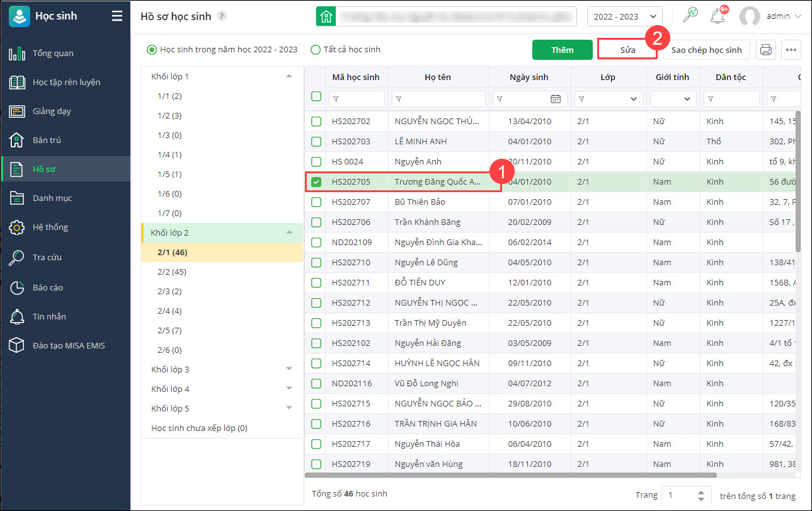The height and width of the screenshot is (511, 812).
Task: Expand the Khối lớp 3 group
Action: [x=289, y=369]
